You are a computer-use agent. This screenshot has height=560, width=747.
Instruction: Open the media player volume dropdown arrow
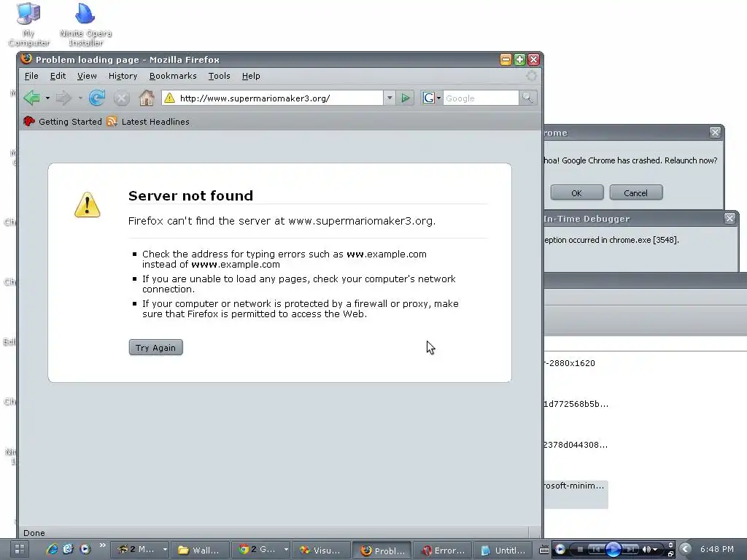pos(656,550)
